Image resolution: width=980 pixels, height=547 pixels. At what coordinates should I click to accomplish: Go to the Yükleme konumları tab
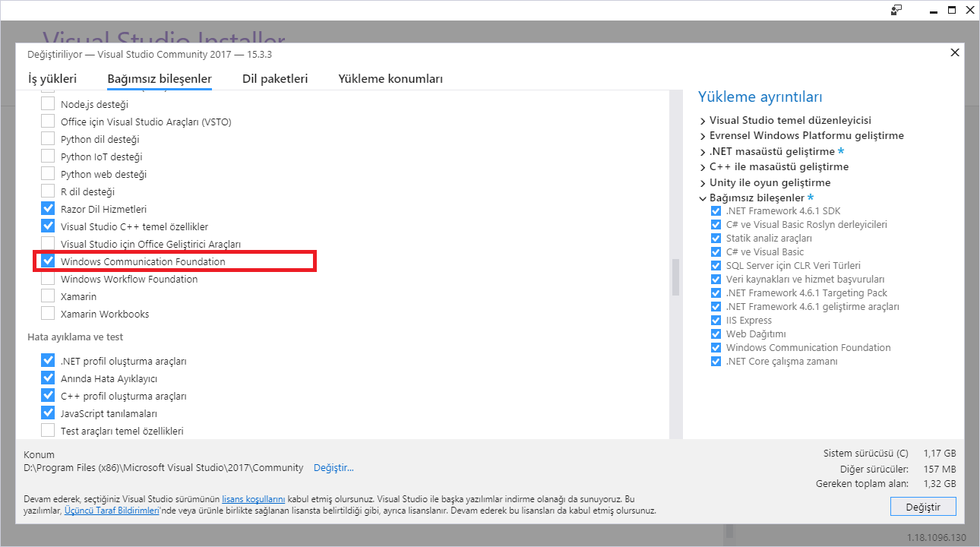point(390,79)
